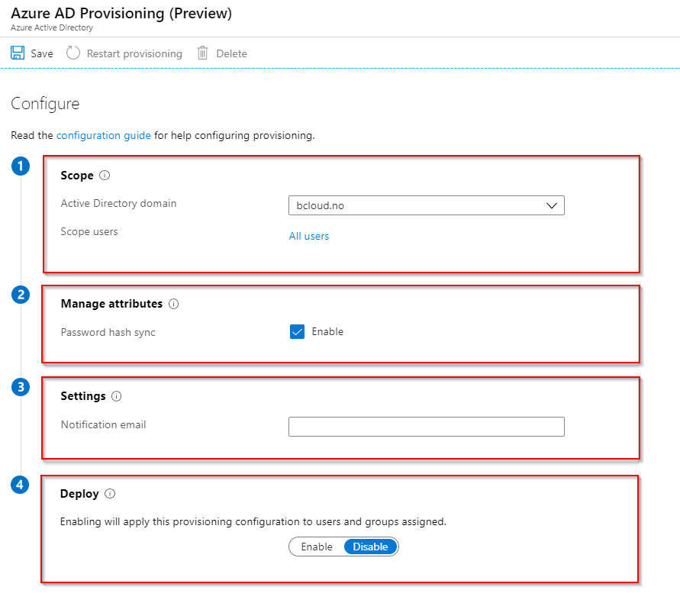The image size is (680, 616).
Task: Click the numbered step 2 circle
Action: coord(21,294)
